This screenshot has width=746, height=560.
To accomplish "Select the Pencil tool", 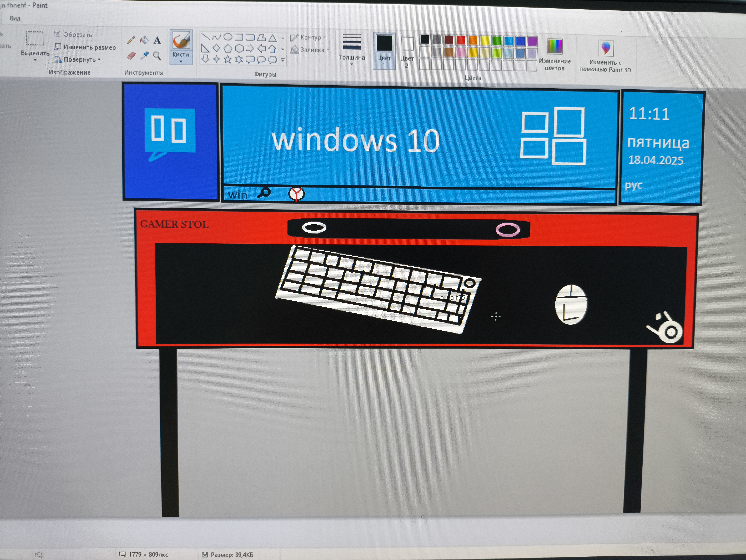I will (x=131, y=40).
